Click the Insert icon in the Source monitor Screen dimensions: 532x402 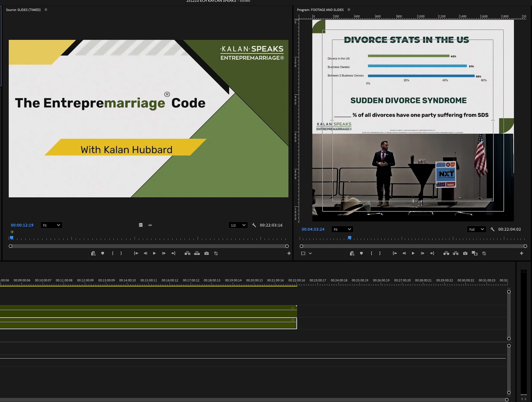(188, 253)
